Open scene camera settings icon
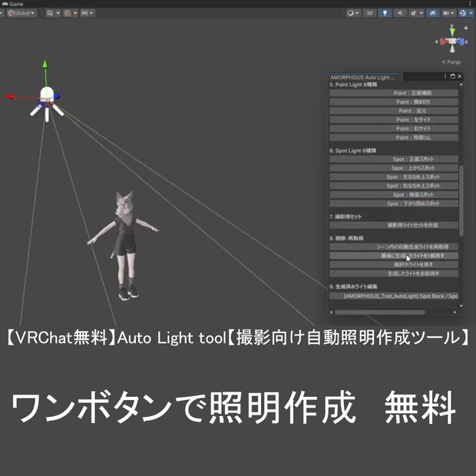 [448, 13]
